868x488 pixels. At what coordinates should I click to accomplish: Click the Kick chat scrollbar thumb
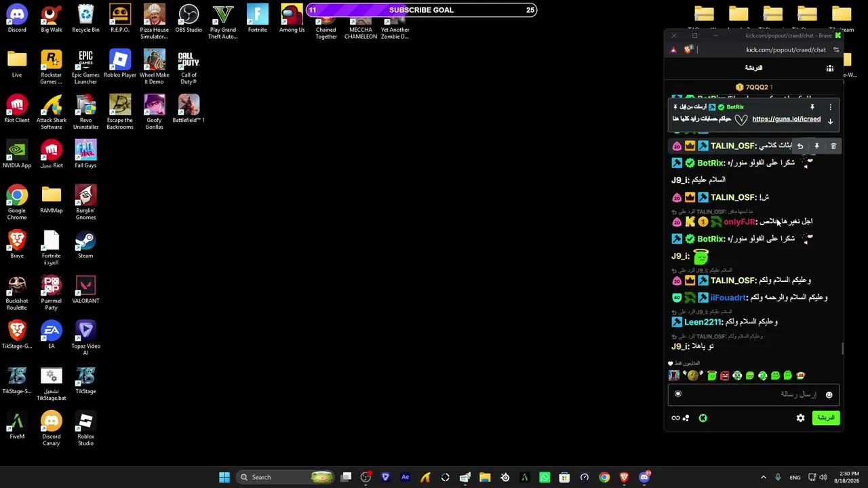843,348
